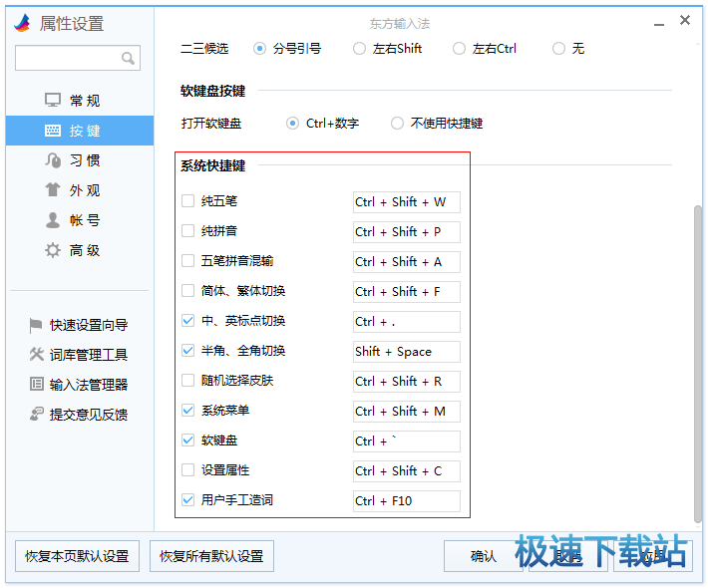Image resolution: width=708 pixels, height=588 pixels.
Task: Close the 属性设置 window
Action: click(685, 20)
